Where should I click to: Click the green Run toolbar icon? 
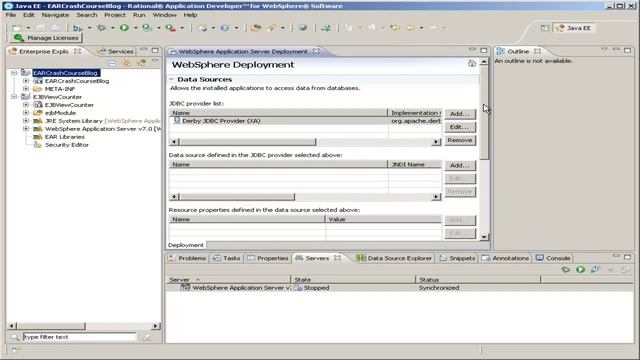point(124,27)
